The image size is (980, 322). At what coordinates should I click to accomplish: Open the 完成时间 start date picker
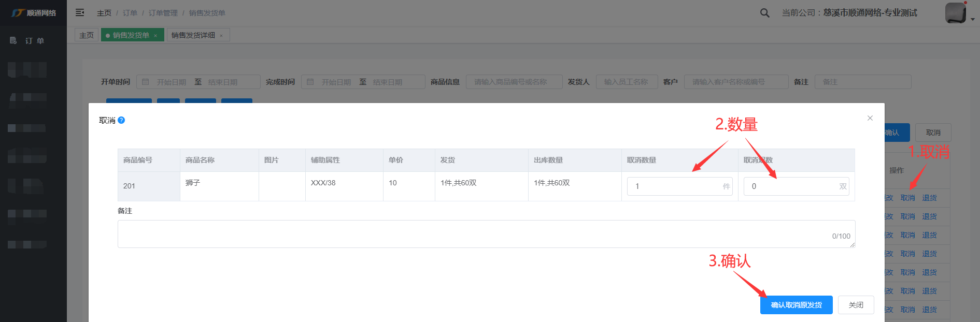(x=336, y=82)
